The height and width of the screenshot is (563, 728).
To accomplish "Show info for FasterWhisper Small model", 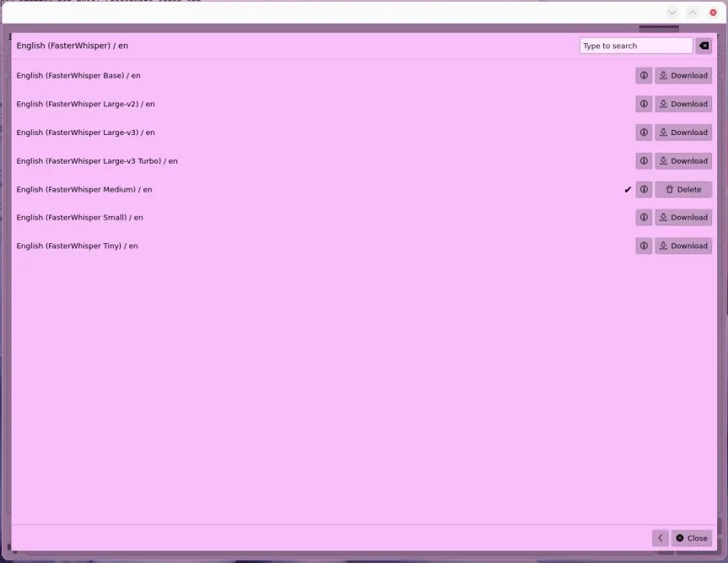I will point(644,218).
